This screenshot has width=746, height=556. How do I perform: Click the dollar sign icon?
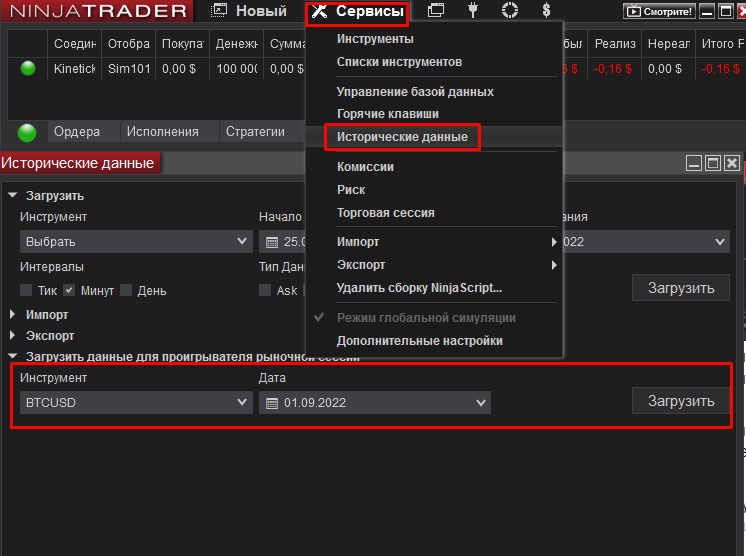(546, 10)
